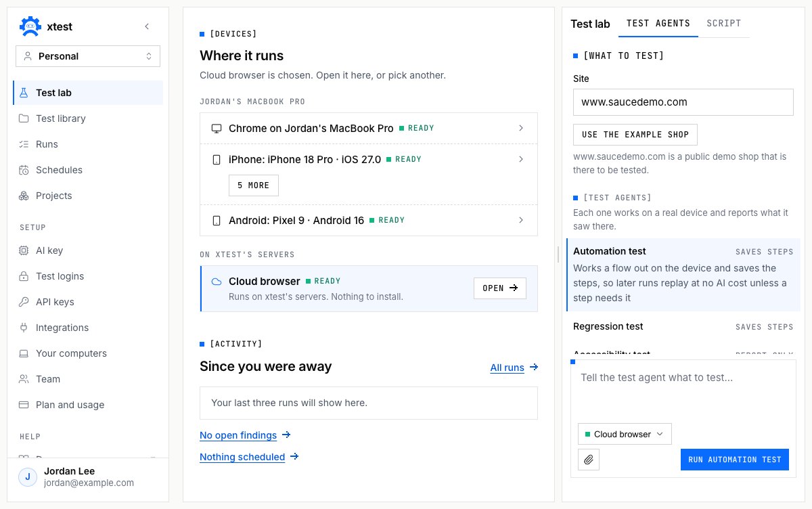This screenshot has width=812, height=509.
Task: Switch to the Script tab
Action: coord(724,23)
